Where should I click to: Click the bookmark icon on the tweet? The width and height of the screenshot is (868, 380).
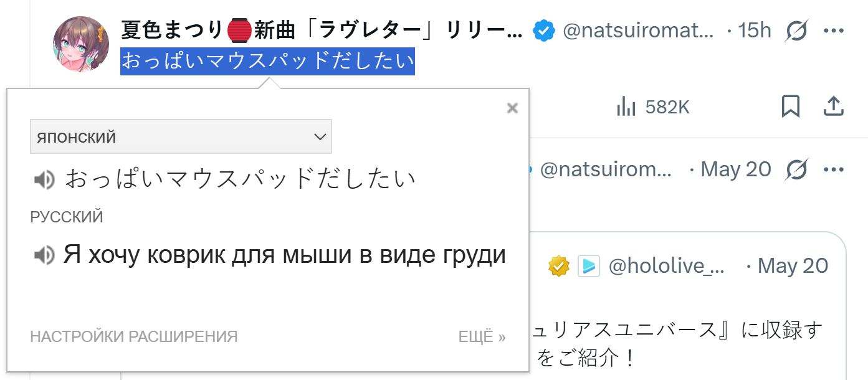[x=791, y=107]
